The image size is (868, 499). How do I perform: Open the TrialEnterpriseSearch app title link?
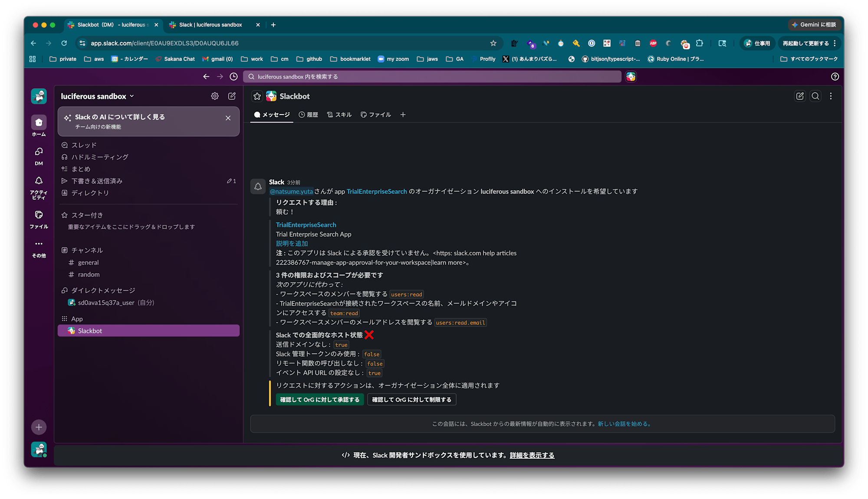click(306, 225)
